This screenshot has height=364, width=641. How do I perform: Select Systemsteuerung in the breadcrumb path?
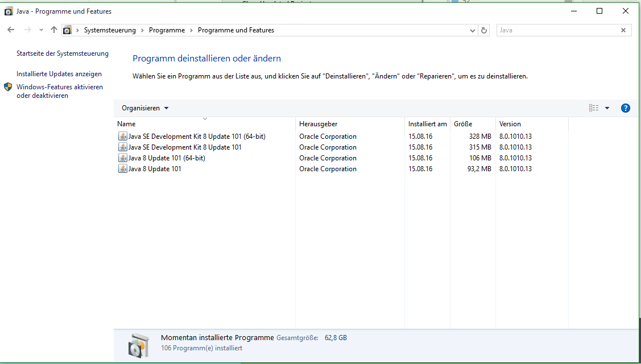pyautogui.click(x=110, y=30)
